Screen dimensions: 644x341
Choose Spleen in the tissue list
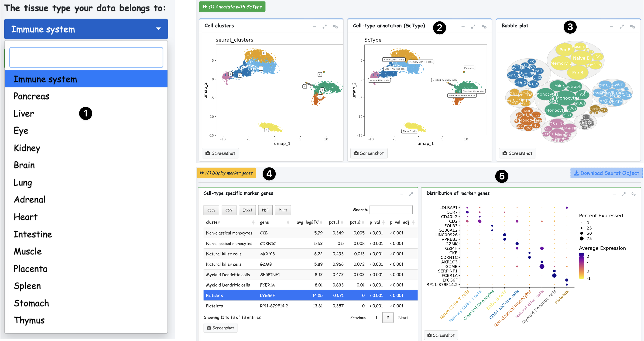coord(27,286)
